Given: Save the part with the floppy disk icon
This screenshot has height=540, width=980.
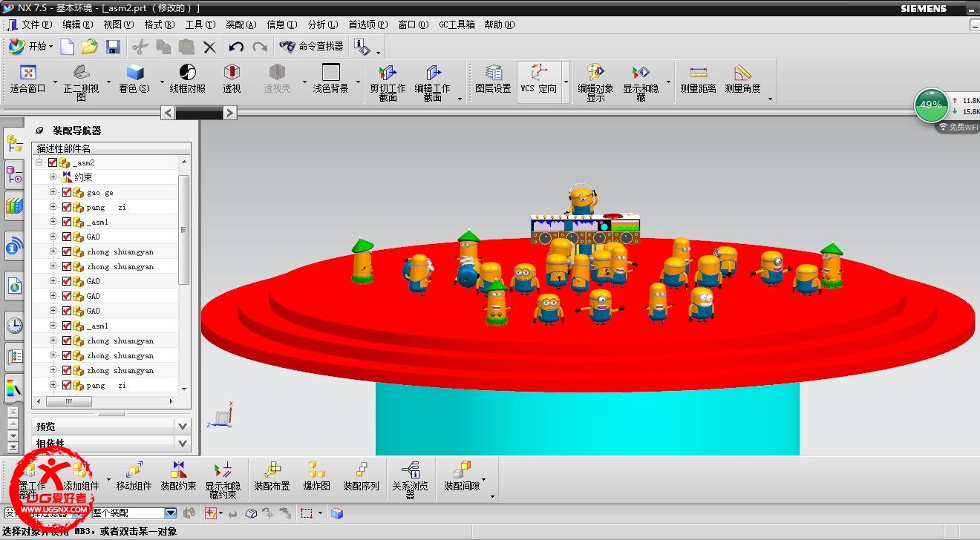Looking at the screenshot, I should (113, 47).
